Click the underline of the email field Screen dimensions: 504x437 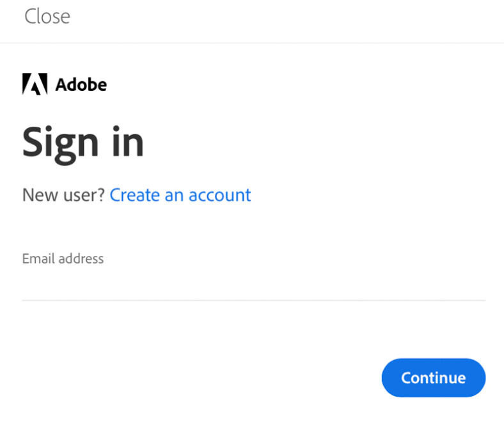(x=253, y=300)
